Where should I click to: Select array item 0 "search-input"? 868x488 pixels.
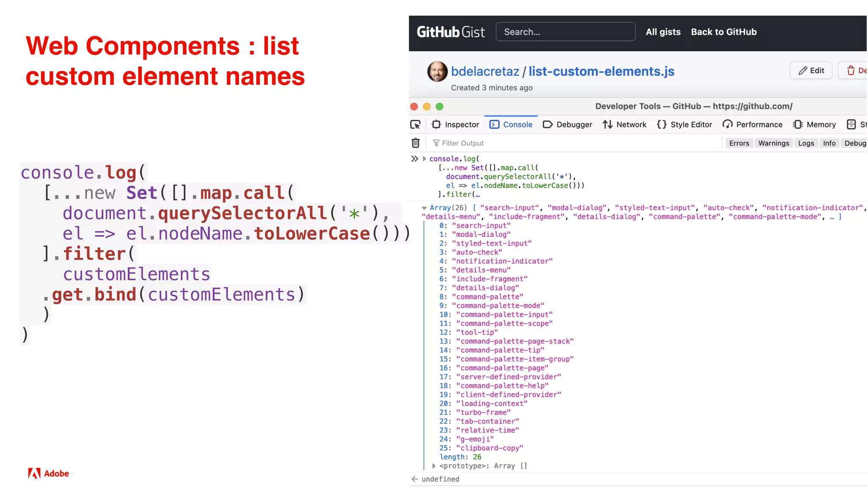tap(475, 226)
